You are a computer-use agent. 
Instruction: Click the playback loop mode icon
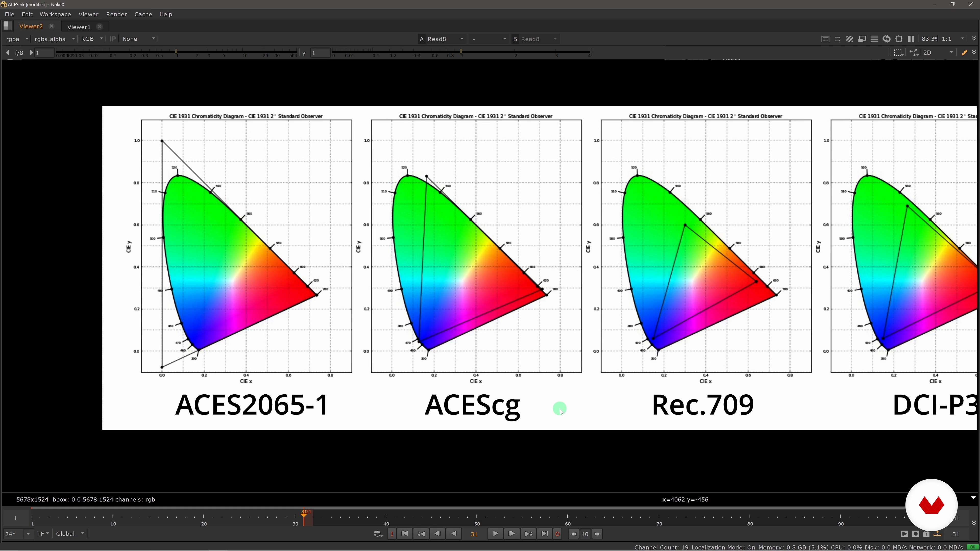click(x=378, y=534)
